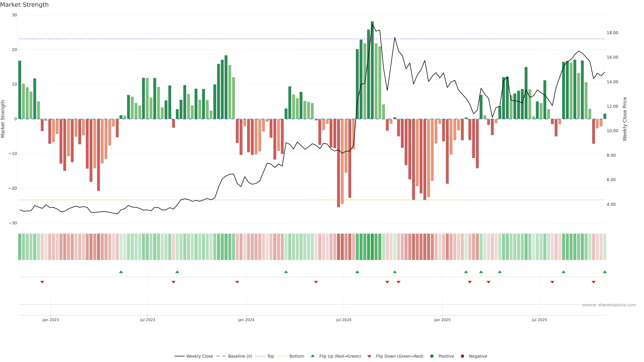Click the Weekly Close Price axis title
This screenshot has height=362, width=644.
625,119
